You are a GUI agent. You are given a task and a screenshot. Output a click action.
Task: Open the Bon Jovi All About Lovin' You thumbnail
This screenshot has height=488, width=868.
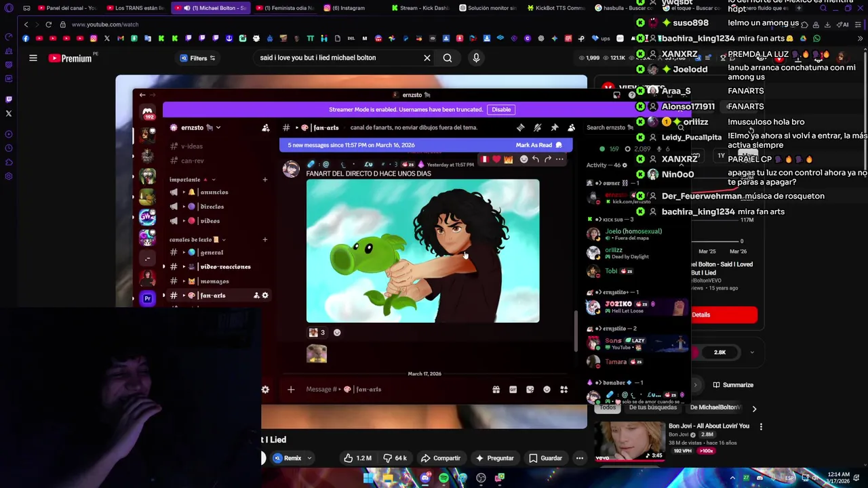tap(629, 441)
